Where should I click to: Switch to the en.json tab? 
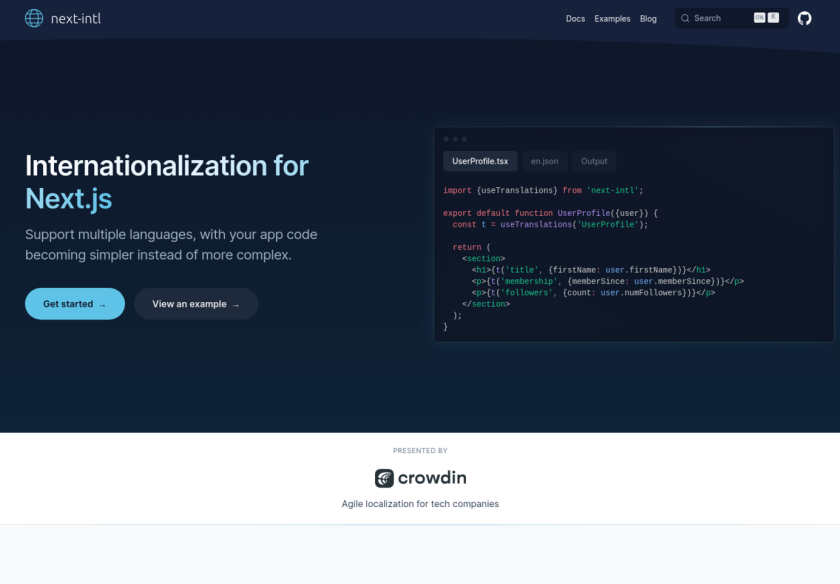544,161
